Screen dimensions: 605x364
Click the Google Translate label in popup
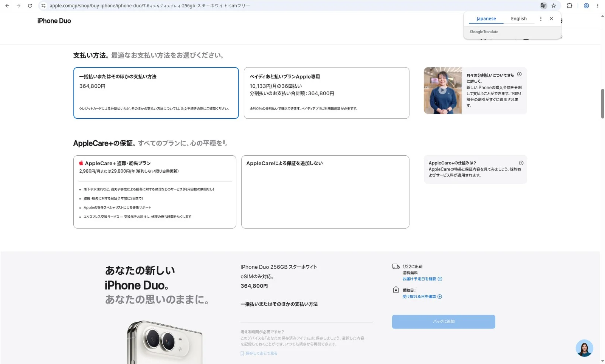(484, 32)
